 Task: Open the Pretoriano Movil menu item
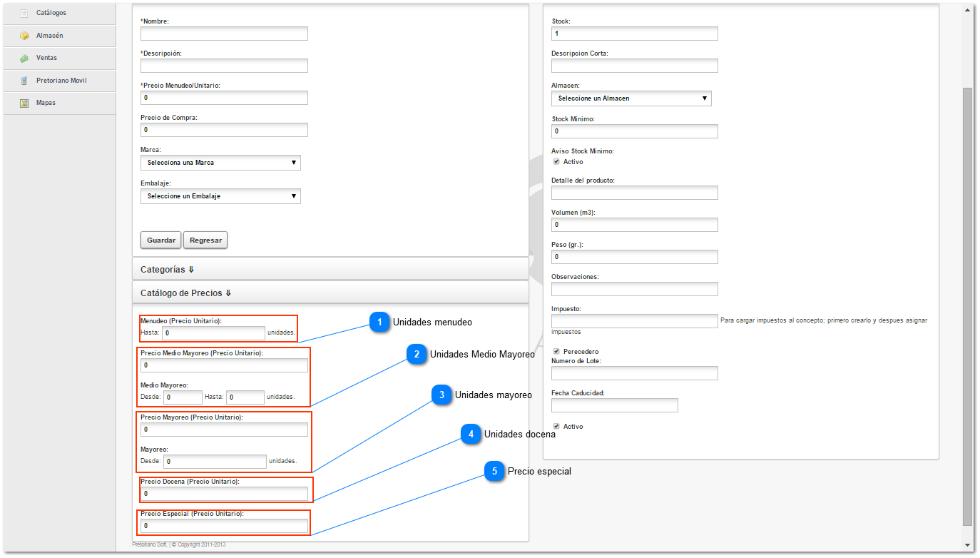coord(59,81)
